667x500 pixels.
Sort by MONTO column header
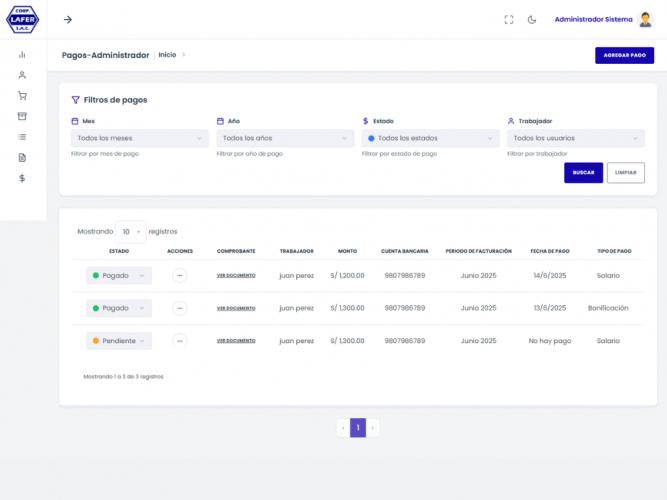pos(348,251)
